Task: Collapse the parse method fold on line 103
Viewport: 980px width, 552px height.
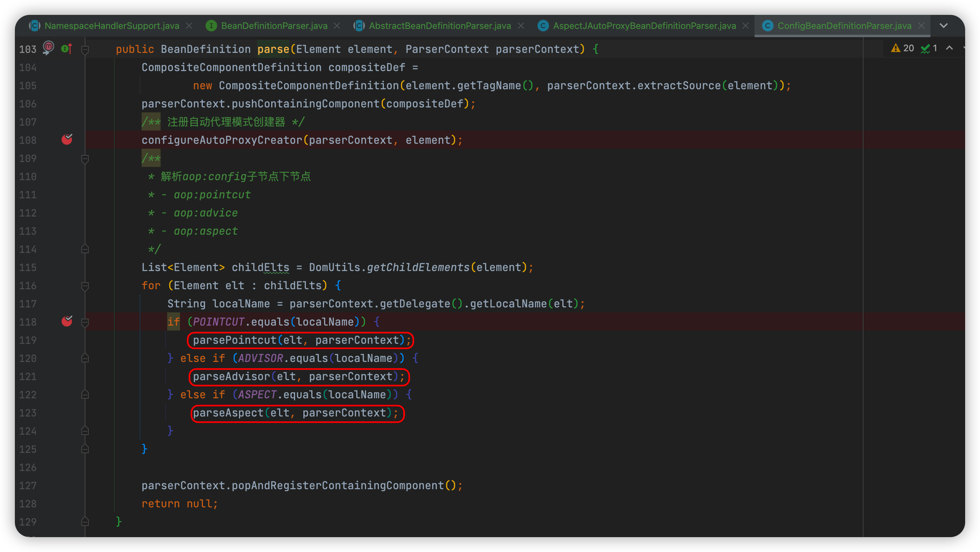Action: pos(85,50)
